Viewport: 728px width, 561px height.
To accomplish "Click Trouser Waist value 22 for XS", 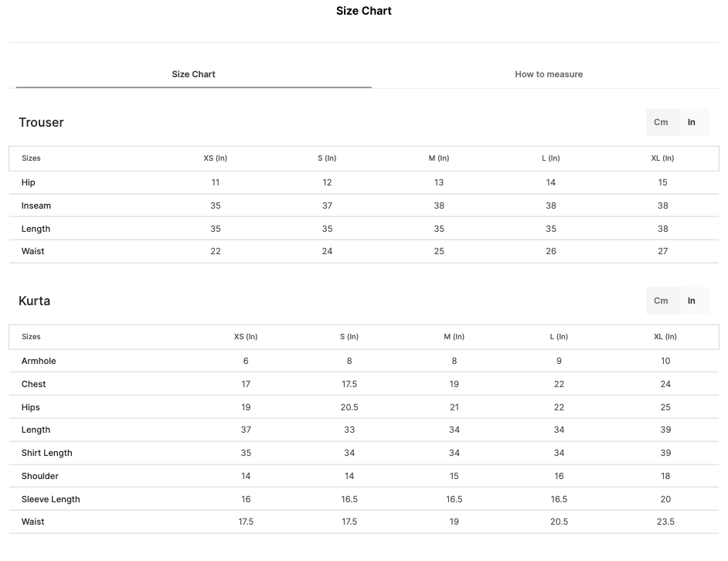I will [x=216, y=251].
